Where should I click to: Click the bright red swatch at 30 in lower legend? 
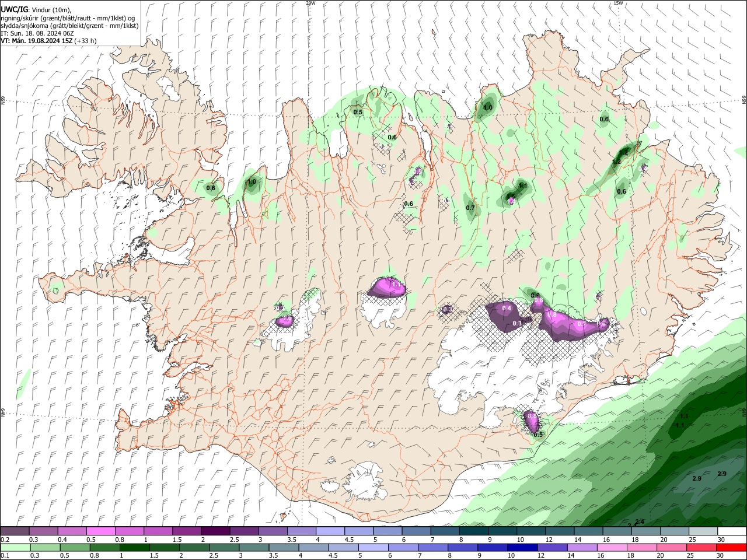pyautogui.click(x=732, y=548)
